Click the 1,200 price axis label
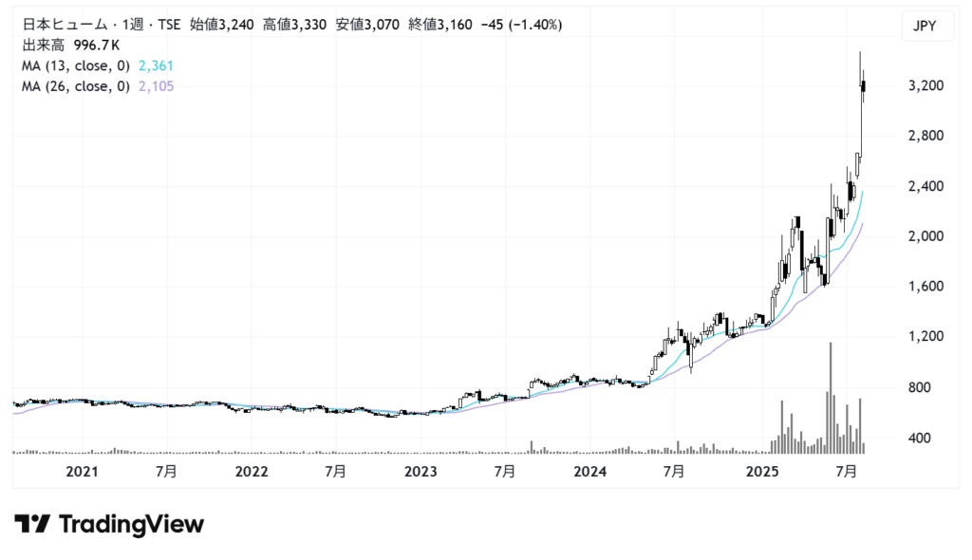The height and width of the screenshot is (560, 972). click(926, 337)
